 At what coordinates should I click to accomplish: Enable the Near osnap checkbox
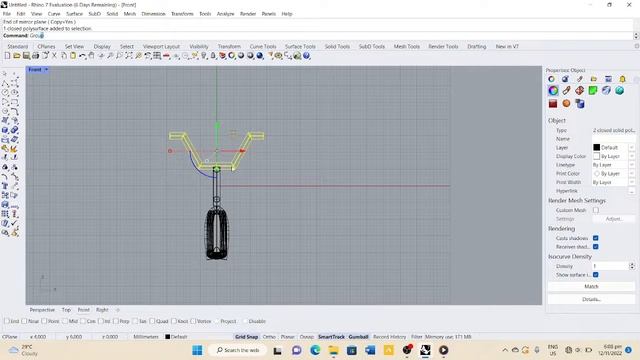point(24,321)
